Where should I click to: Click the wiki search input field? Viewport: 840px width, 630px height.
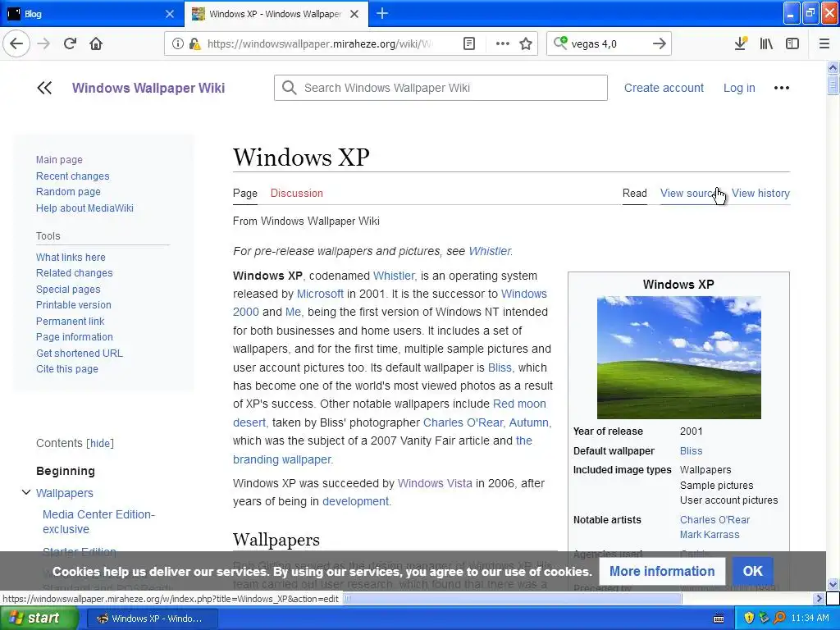(441, 88)
